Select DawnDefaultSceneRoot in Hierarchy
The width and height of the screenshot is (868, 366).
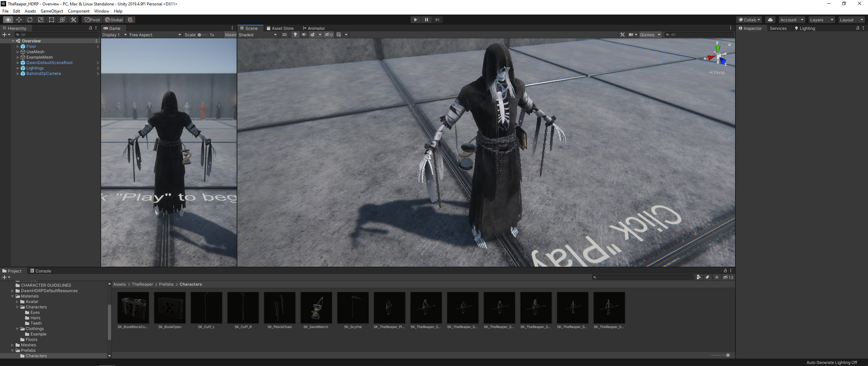coord(50,63)
